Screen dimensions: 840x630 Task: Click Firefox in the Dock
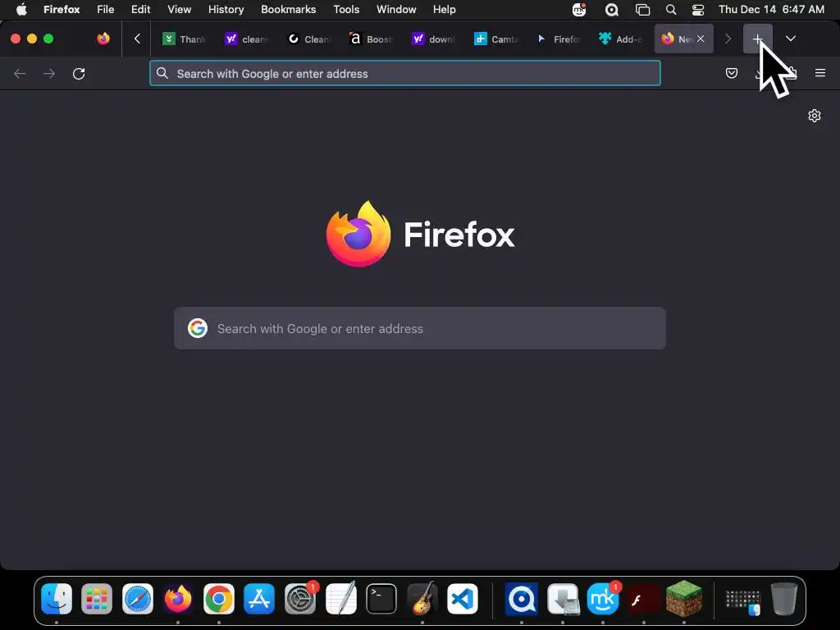(178, 598)
